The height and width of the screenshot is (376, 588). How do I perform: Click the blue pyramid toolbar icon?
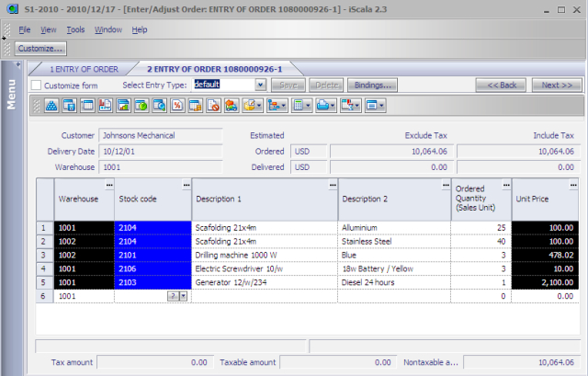click(x=51, y=106)
